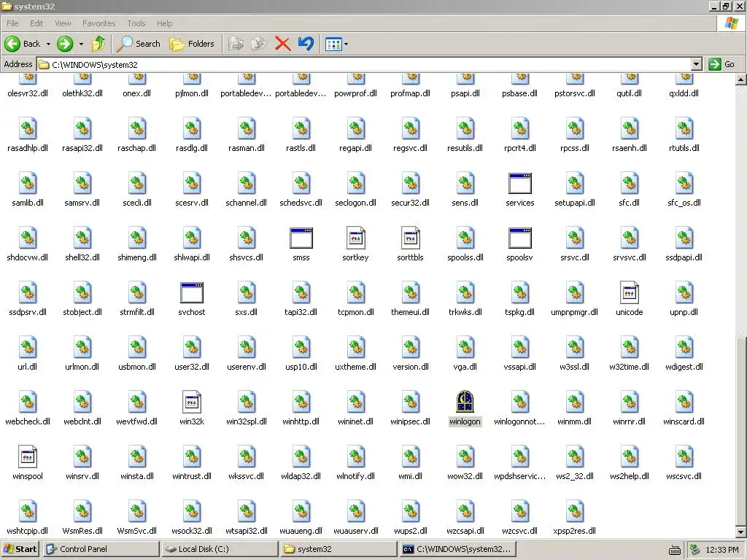747x560 pixels.
Task: Click the vssapi.dll file name
Action: pyautogui.click(x=519, y=367)
